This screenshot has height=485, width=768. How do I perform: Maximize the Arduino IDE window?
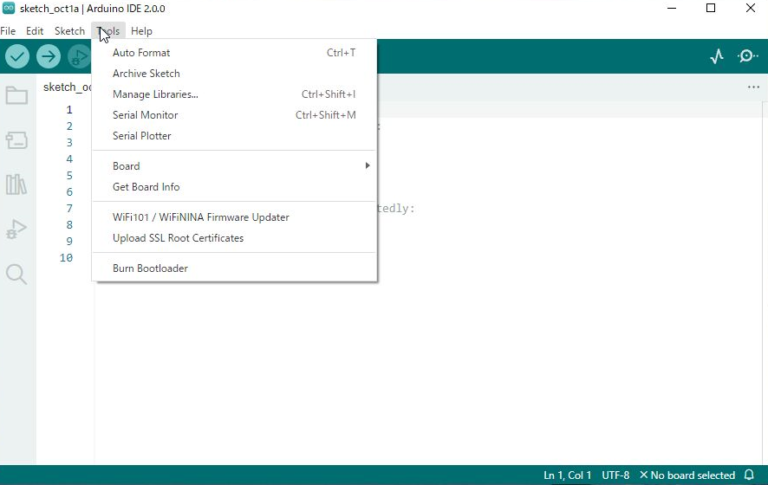point(711,8)
